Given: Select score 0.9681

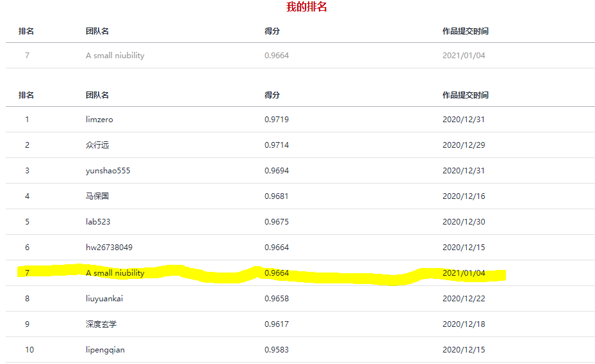Looking at the screenshot, I should pos(276,196).
